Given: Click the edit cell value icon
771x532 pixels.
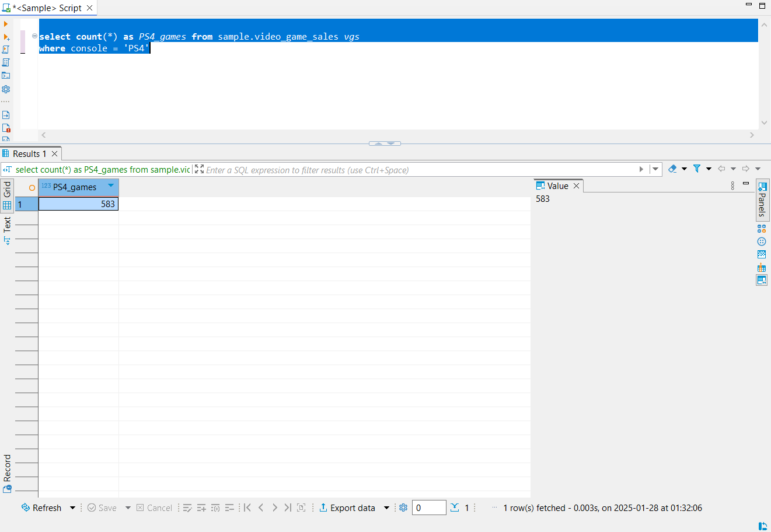Looking at the screenshot, I should 187,508.
